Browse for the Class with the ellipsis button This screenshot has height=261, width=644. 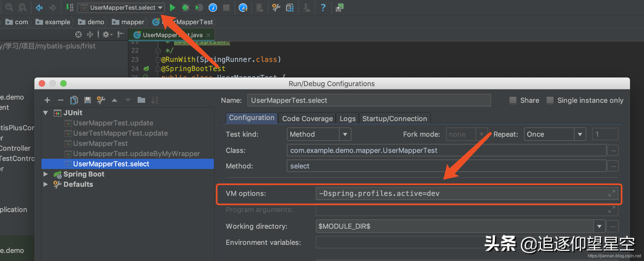613,151
